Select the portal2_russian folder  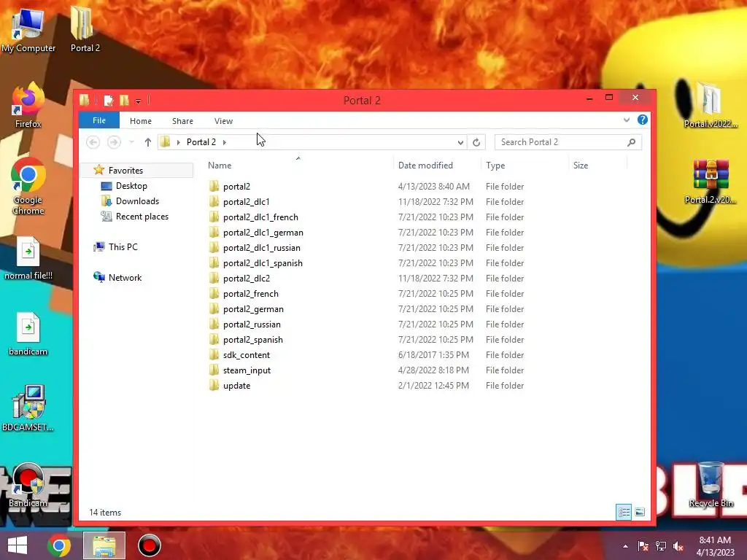252,324
